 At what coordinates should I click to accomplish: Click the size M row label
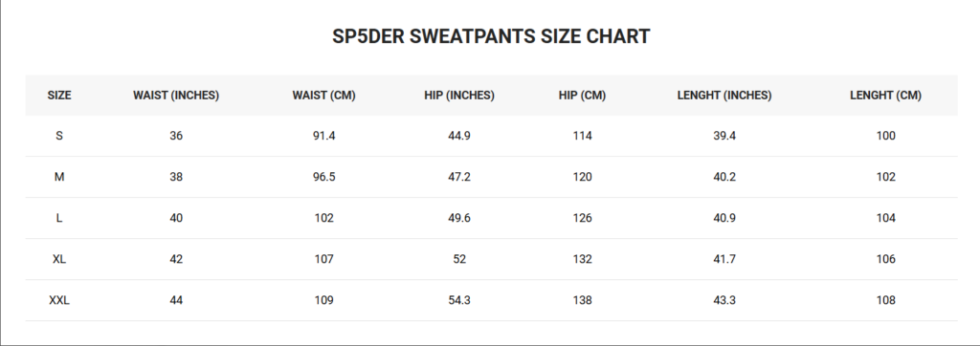tap(59, 177)
